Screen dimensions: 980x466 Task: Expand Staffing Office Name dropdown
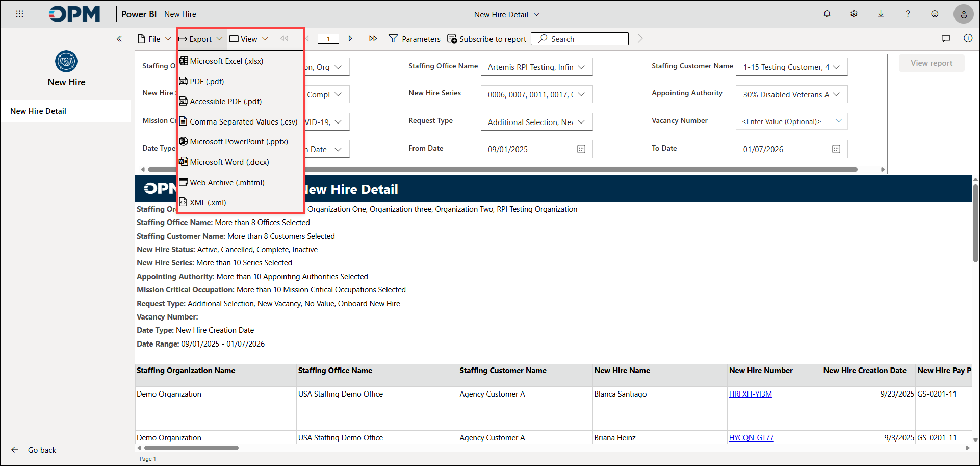[x=581, y=67]
